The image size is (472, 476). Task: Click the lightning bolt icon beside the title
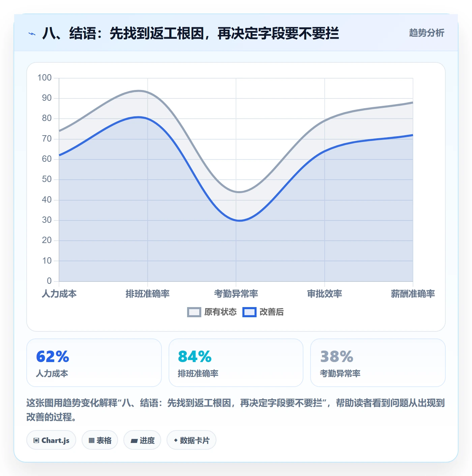point(32,34)
